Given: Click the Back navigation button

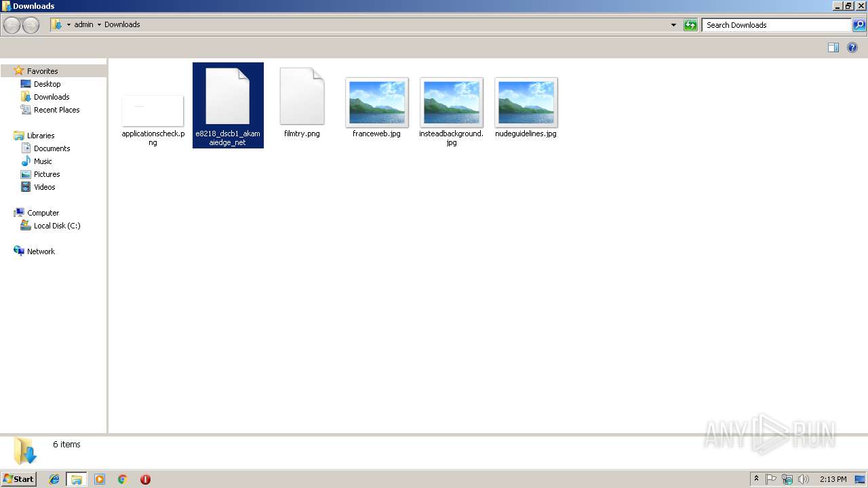Looking at the screenshot, I should point(11,25).
